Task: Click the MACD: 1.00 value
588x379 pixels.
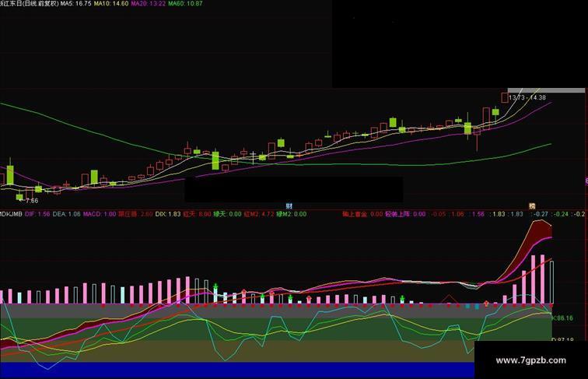Action: pos(100,214)
